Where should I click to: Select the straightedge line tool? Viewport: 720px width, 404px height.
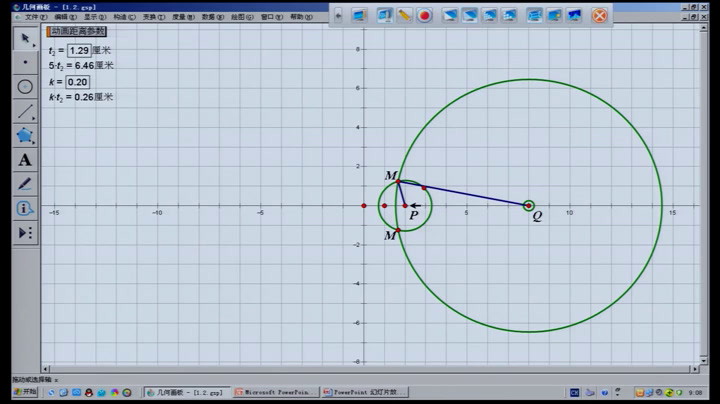click(25, 111)
